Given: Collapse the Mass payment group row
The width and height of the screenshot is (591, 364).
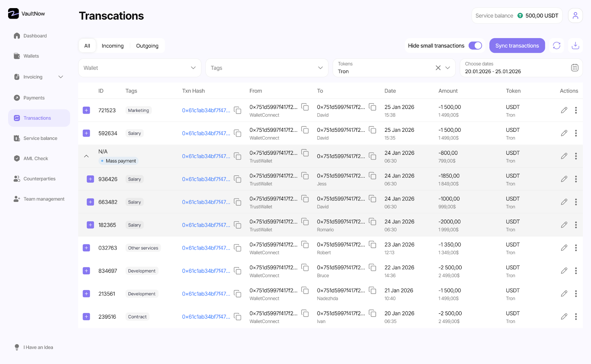Looking at the screenshot, I should pos(86,156).
